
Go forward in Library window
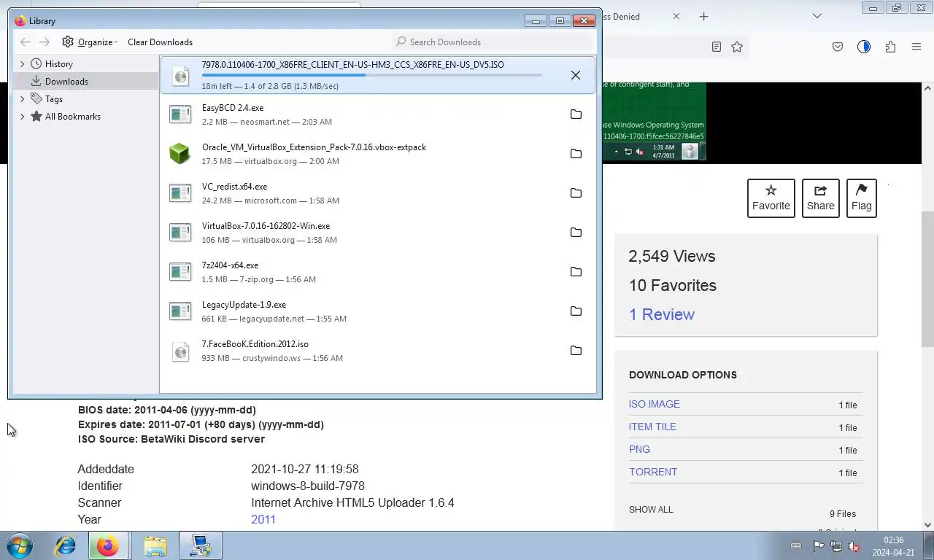pos(45,42)
